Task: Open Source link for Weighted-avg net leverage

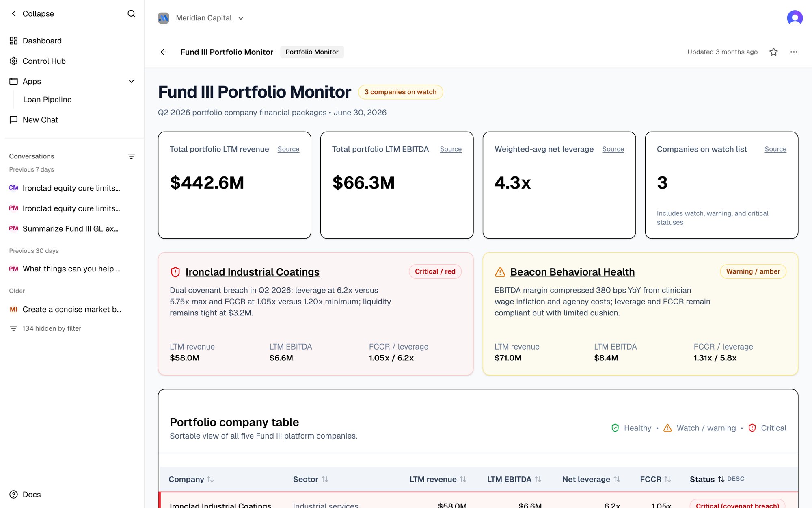Action: point(613,149)
